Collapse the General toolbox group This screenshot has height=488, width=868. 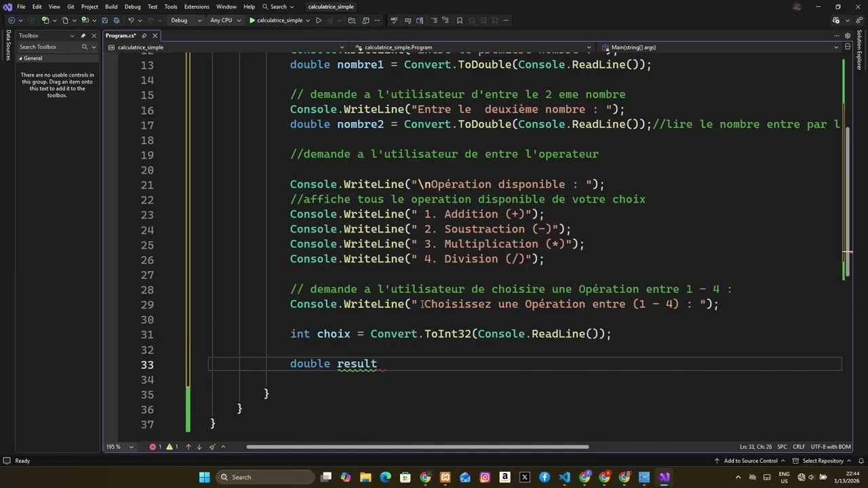(21, 58)
